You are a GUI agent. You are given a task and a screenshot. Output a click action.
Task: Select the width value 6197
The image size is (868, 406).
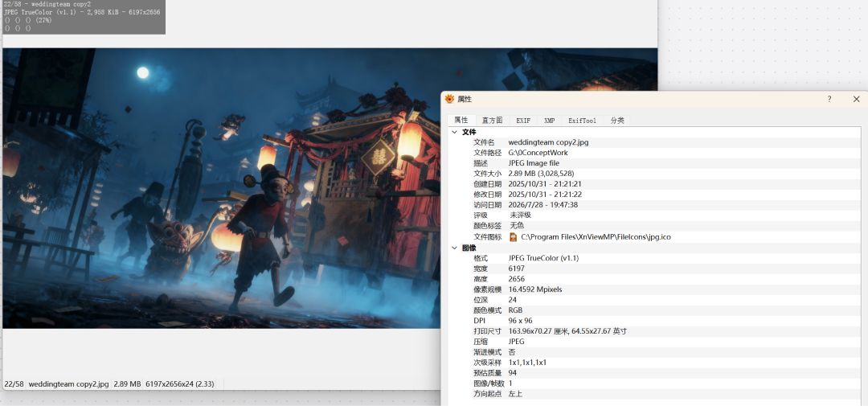(x=517, y=269)
